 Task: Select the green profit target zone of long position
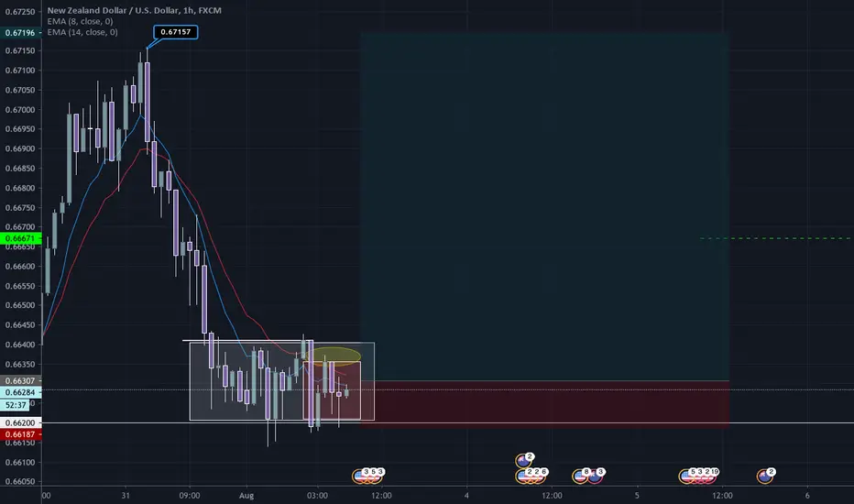(x=544, y=207)
